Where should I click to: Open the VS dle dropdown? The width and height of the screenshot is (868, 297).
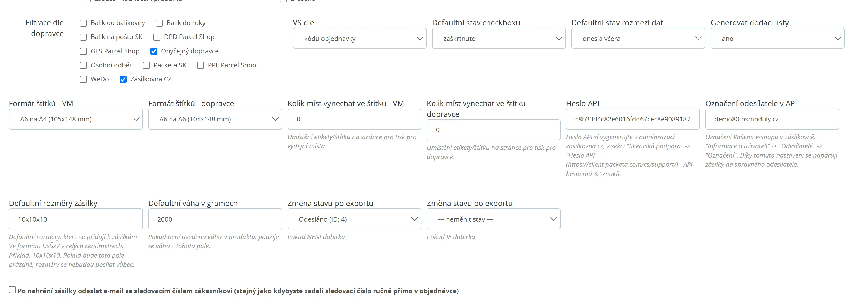[359, 39]
